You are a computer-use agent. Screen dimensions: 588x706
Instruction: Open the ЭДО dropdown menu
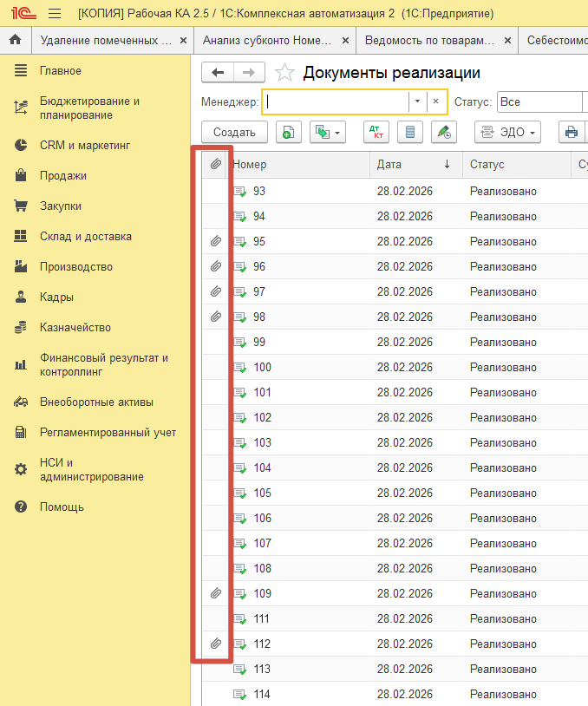pos(507,133)
